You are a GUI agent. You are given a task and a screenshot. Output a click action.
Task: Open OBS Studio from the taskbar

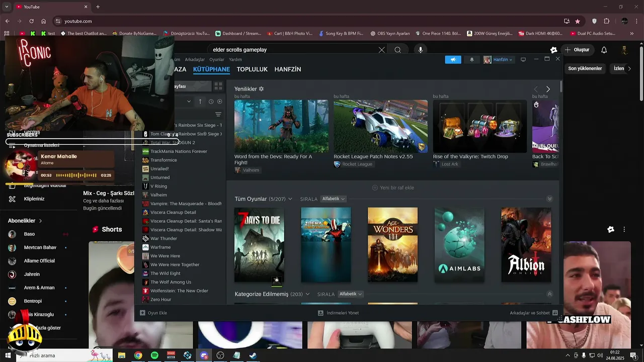(220, 355)
